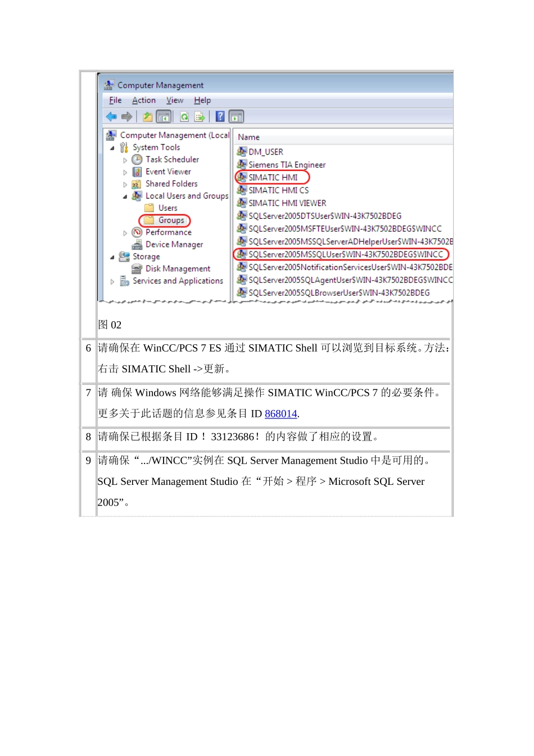Click the Back arrow toolbar icon
This screenshot has width=534, height=756.
[x=111, y=116]
